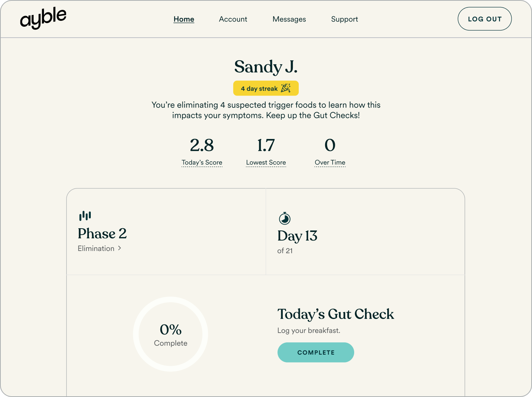Go to the Account menu item

tap(233, 19)
